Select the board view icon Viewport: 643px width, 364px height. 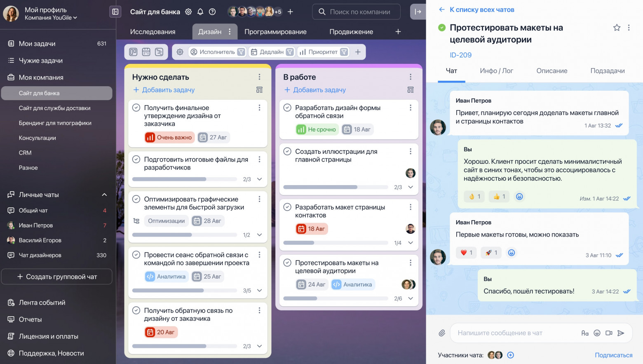click(x=133, y=52)
